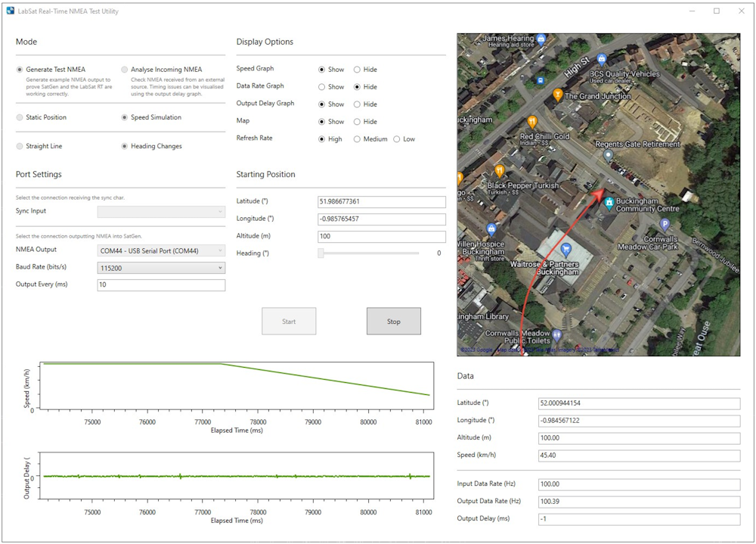Set Refresh Rate to Medium

coord(357,139)
